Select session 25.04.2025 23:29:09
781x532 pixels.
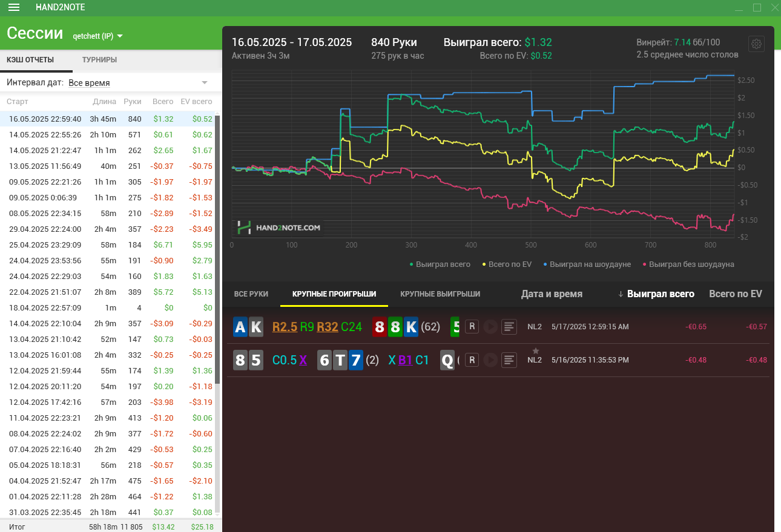pyautogui.click(x=107, y=245)
